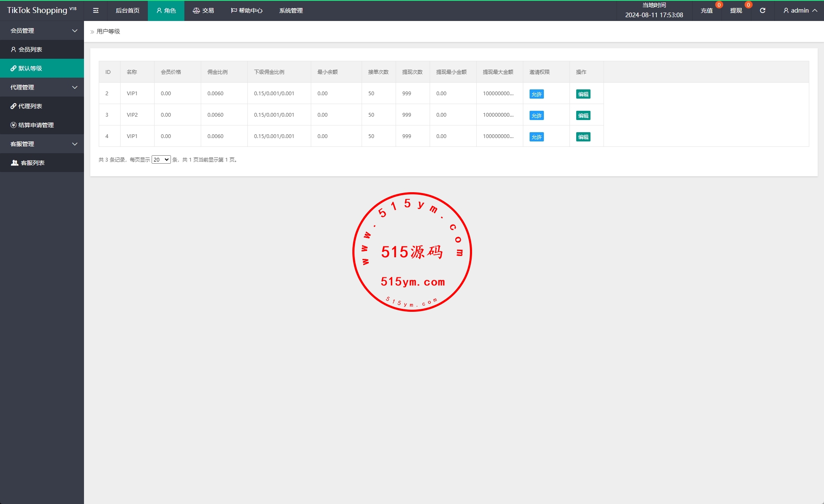Click the 充值 notification badge item
The height and width of the screenshot is (504, 824).
coord(707,10)
